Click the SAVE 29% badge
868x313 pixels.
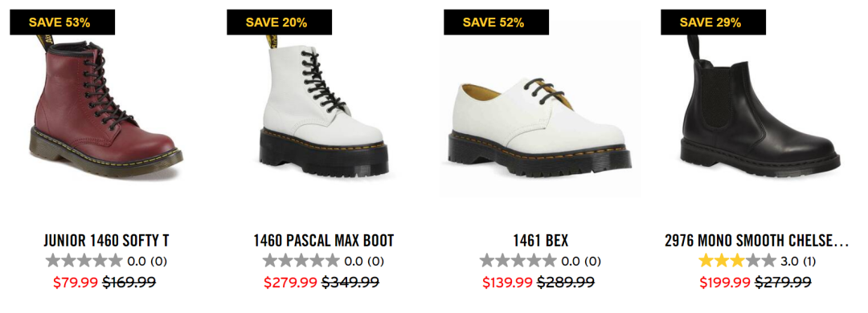(713, 22)
